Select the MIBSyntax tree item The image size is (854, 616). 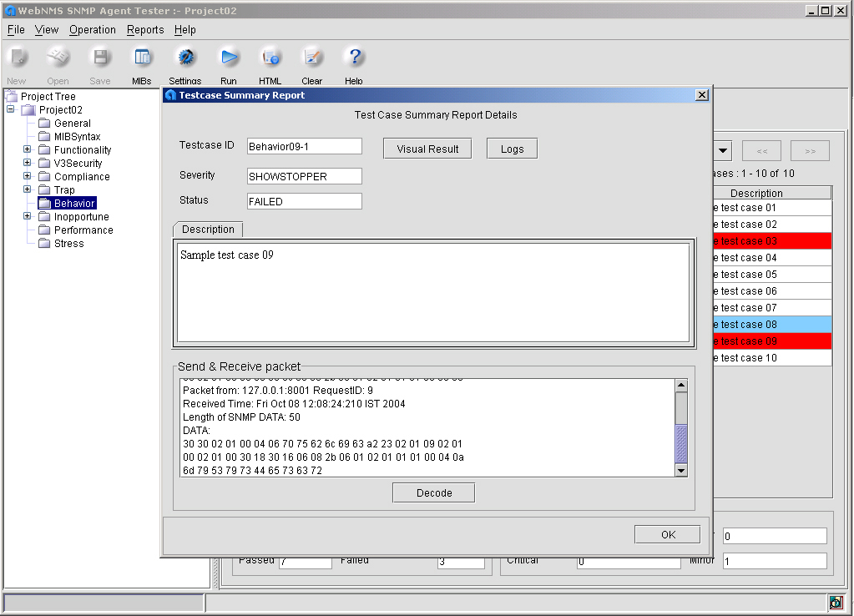pos(78,137)
